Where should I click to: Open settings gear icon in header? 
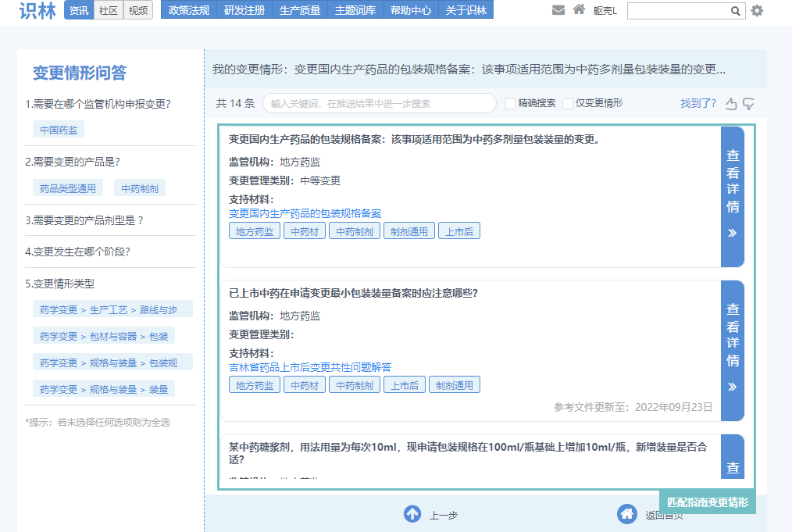[x=757, y=11]
